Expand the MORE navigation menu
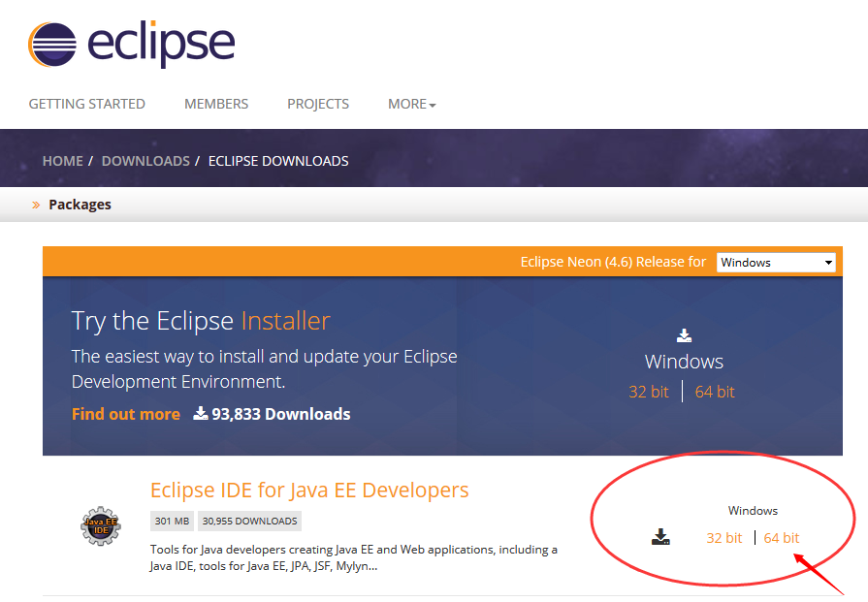 coord(411,104)
